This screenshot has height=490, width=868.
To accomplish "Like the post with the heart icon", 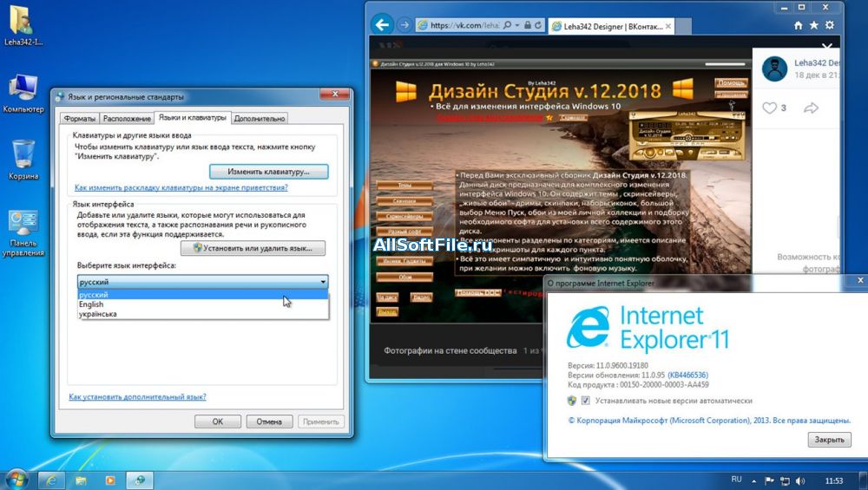I will point(769,108).
